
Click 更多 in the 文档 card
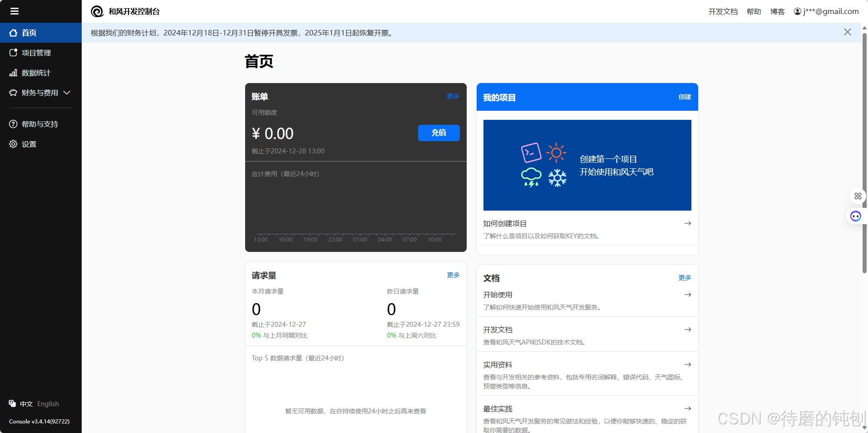(685, 278)
